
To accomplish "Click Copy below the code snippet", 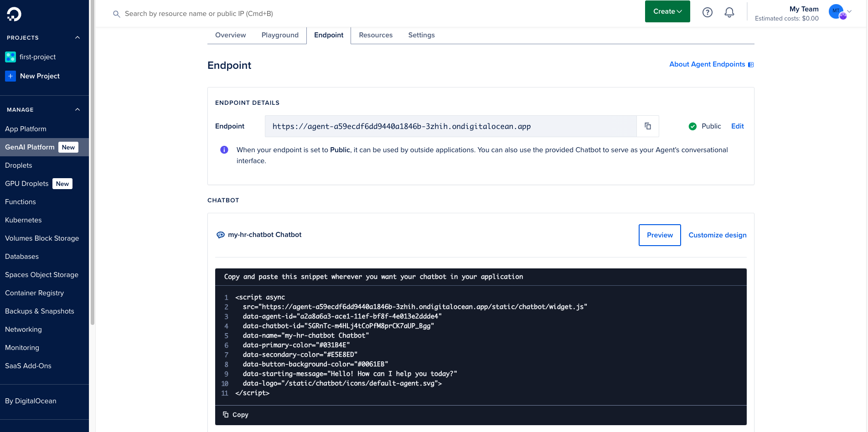I will [x=236, y=415].
